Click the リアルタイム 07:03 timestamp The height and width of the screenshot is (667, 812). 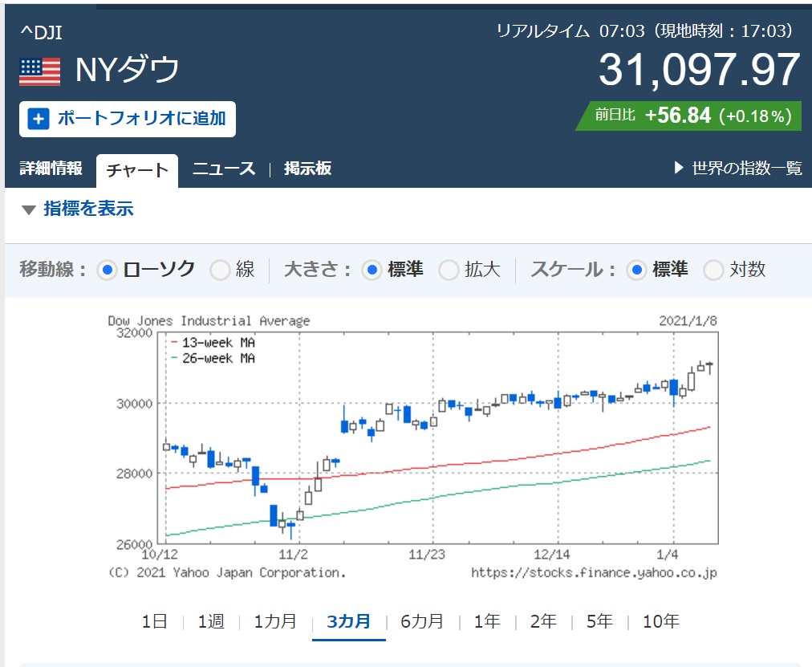pyautogui.click(x=645, y=31)
